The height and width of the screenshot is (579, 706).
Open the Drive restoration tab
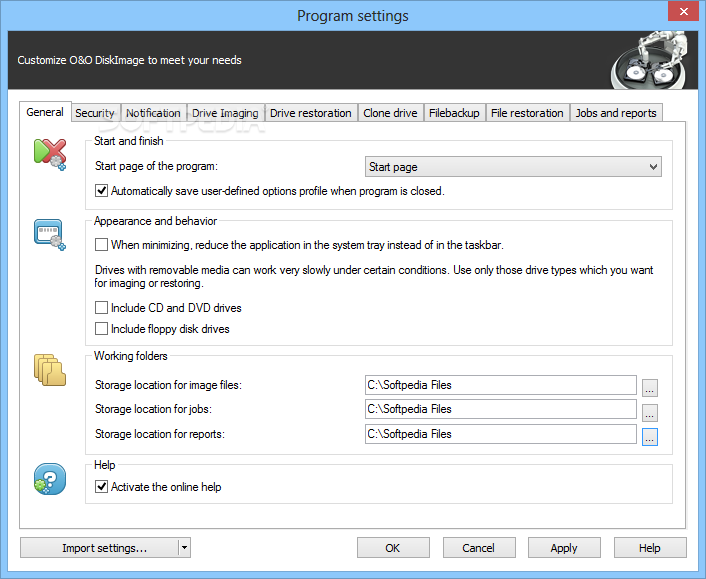[311, 113]
